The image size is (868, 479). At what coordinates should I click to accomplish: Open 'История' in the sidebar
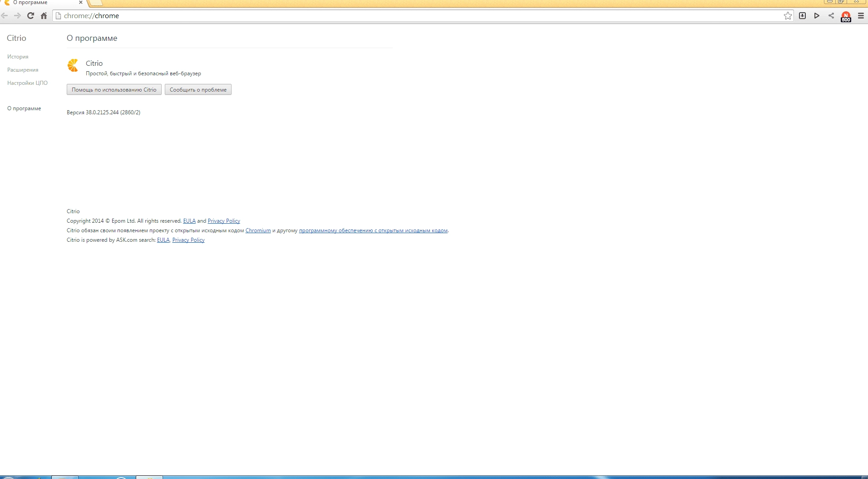click(x=18, y=57)
